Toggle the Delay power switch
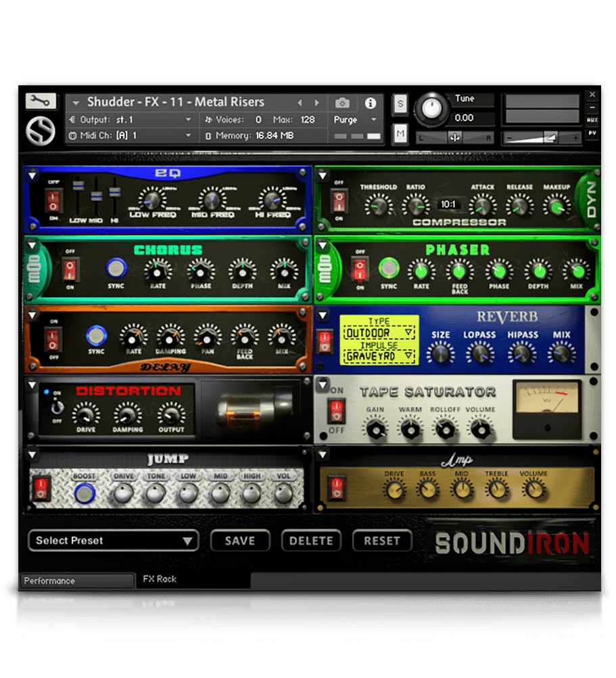 (x=53, y=340)
